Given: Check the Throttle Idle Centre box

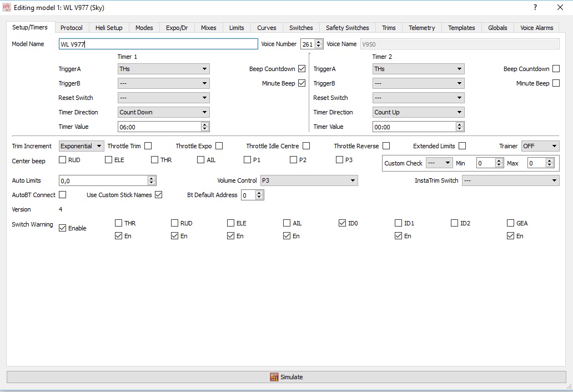Looking at the screenshot, I should [306, 146].
